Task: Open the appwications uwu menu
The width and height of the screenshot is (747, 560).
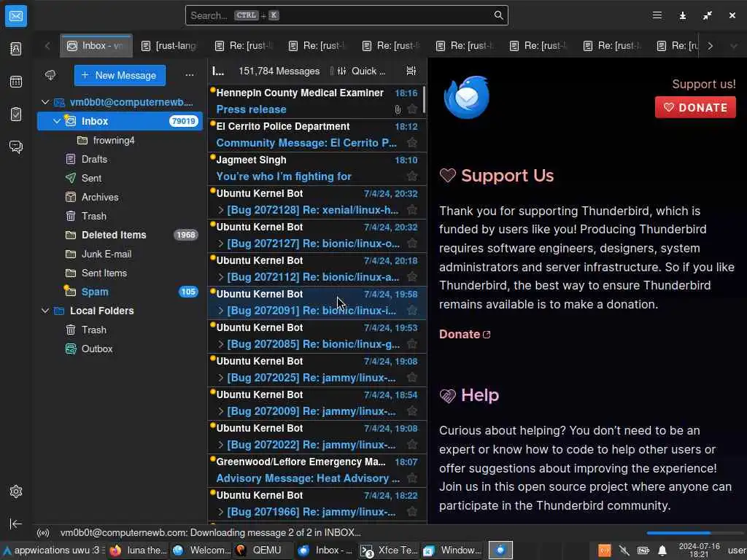Action: click(x=53, y=551)
